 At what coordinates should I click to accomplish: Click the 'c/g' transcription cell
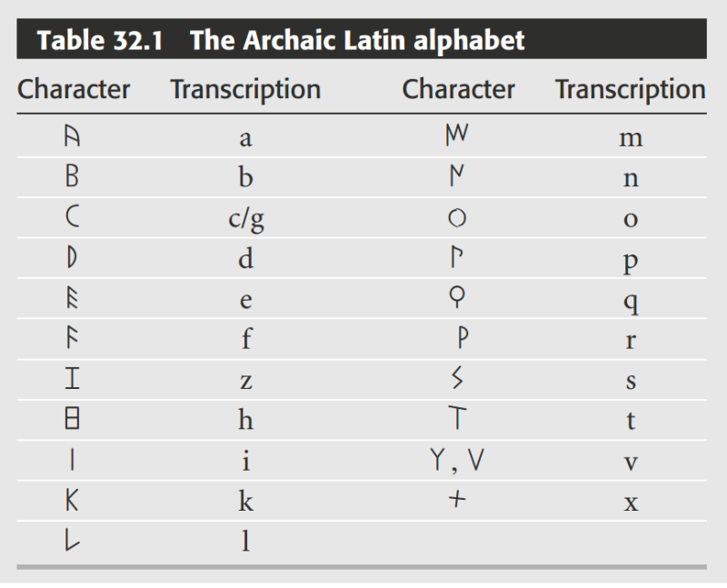pos(245,219)
